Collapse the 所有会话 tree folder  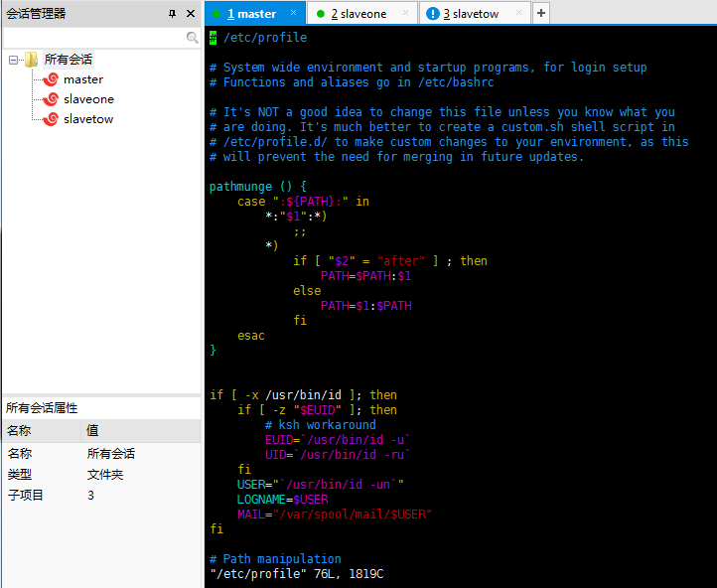pos(14,60)
